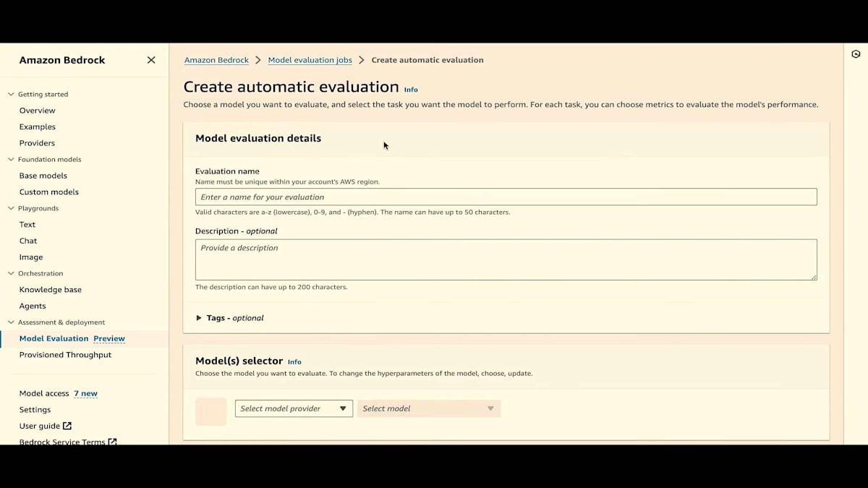Click the Create automatic evaluation heading
The image size is (868, 488).
[291, 87]
